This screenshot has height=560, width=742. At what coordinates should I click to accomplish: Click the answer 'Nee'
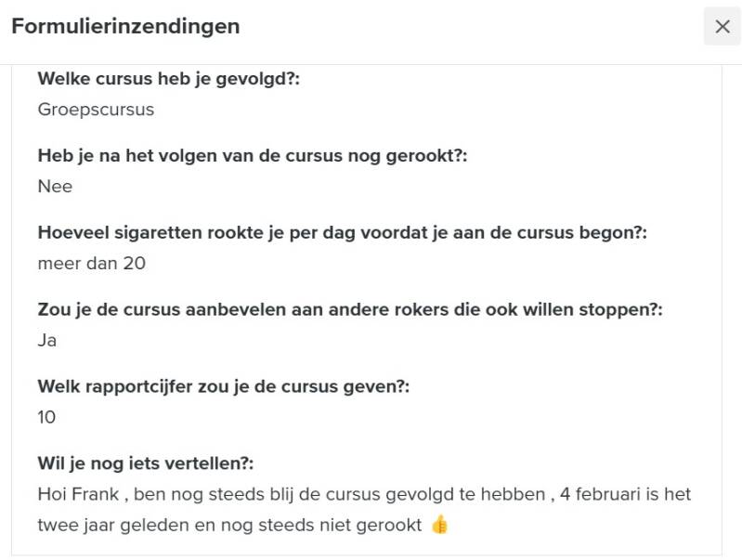click(x=55, y=187)
